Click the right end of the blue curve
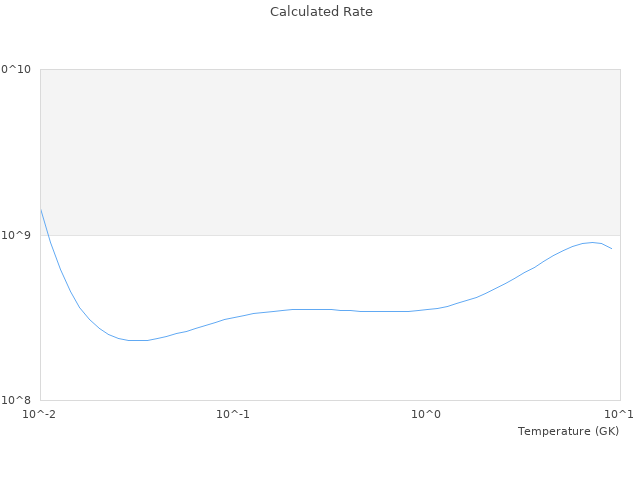Viewport: 640px width, 480px height. (x=612, y=248)
